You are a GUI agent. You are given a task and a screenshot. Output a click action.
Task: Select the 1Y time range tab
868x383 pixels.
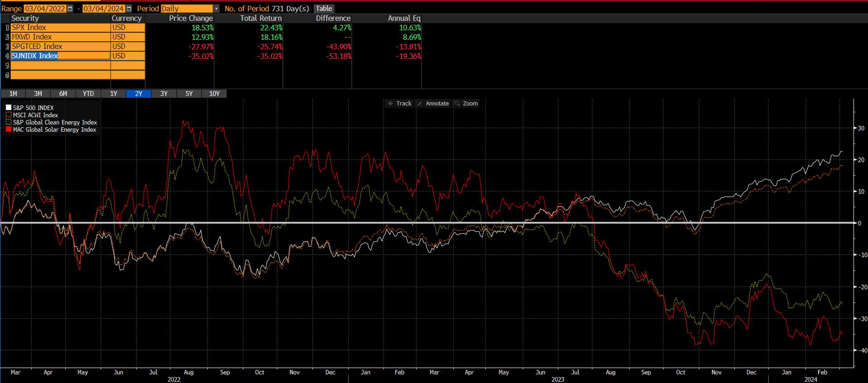114,94
